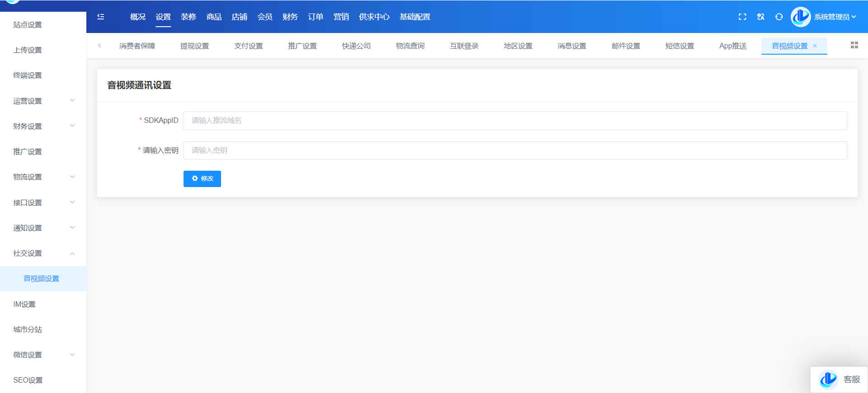868x393 pixels.
Task: Click the 请输入密钥 input field
Action: point(515,150)
